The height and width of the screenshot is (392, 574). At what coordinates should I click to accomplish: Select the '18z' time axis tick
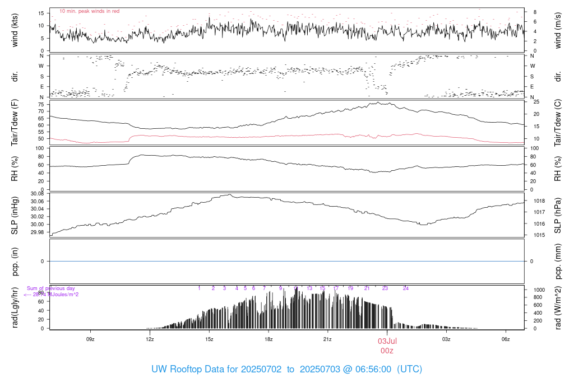pyautogui.click(x=269, y=339)
